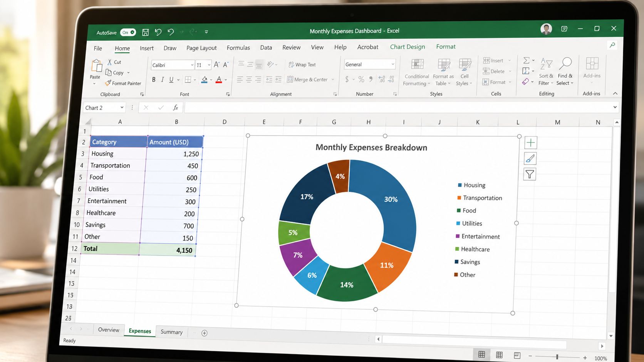The height and width of the screenshot is (362, 644).
Task: Click the Insert Function fx icon
Action: [175, 108]
